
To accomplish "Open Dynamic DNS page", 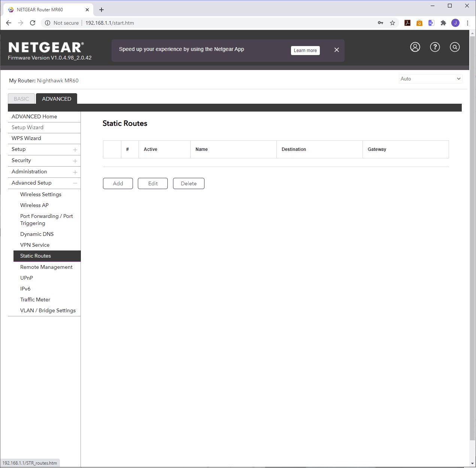I will pos(37,234).
